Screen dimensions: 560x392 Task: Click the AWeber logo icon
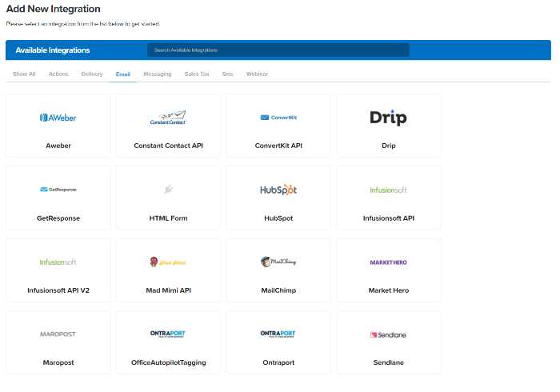[x=58, y=118]
